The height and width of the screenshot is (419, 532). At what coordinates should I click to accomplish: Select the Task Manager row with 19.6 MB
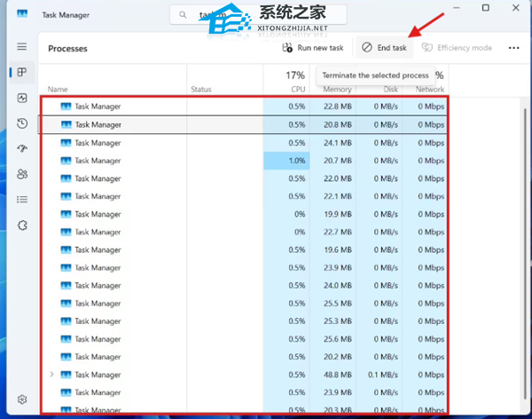pyautogui.click(x=244, y=249)
